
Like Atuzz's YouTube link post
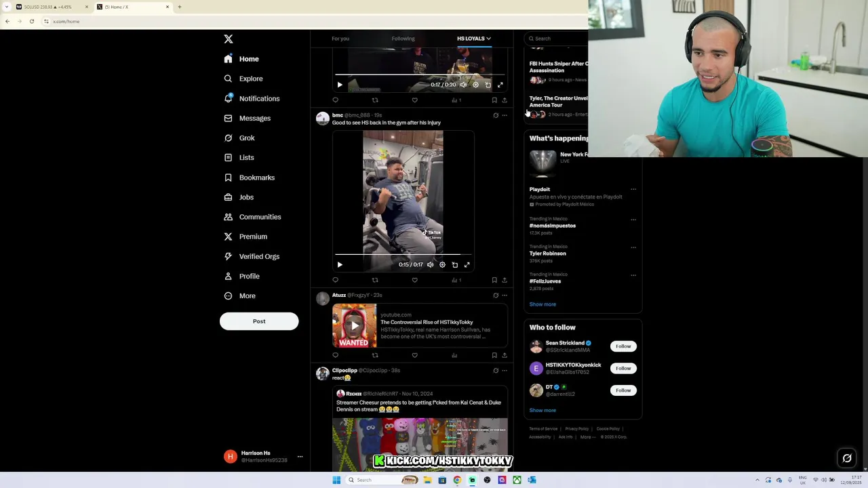point(415,355)
